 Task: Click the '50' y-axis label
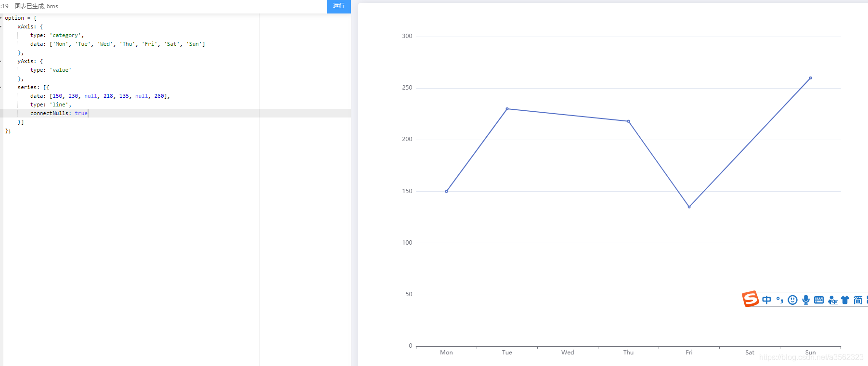409,294
